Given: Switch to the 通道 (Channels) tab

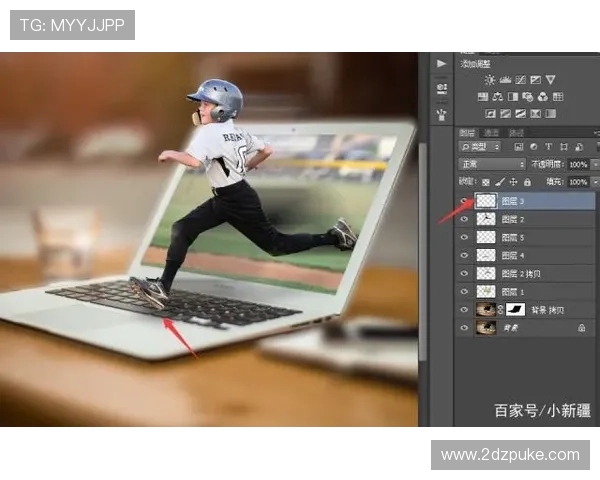Looking at the screenshot, I should (x=491, y=132).
